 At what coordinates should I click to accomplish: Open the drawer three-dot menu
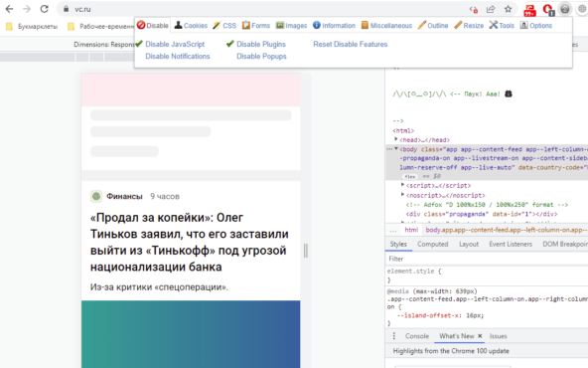click(393, 336)
